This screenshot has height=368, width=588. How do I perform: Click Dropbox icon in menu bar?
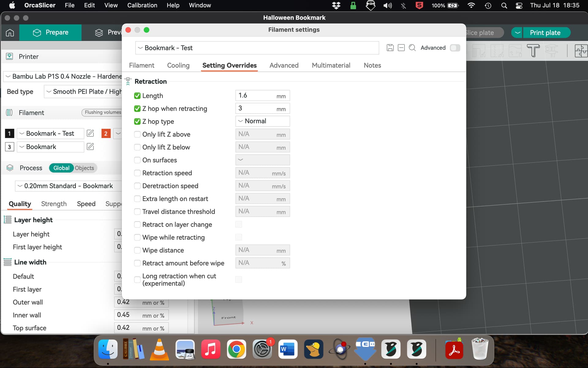[x=336, y=5]
